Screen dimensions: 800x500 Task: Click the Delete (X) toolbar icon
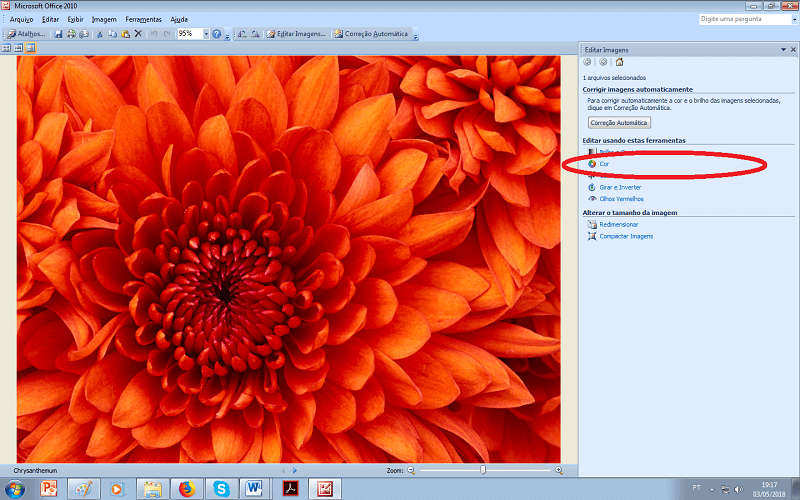(x=138, y=34)
